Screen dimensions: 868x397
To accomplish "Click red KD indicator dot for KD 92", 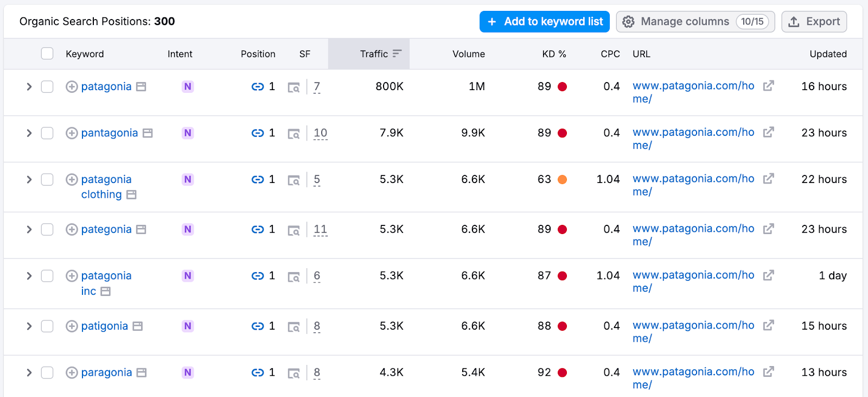I will pyautogui.click(x=563, y=373).
